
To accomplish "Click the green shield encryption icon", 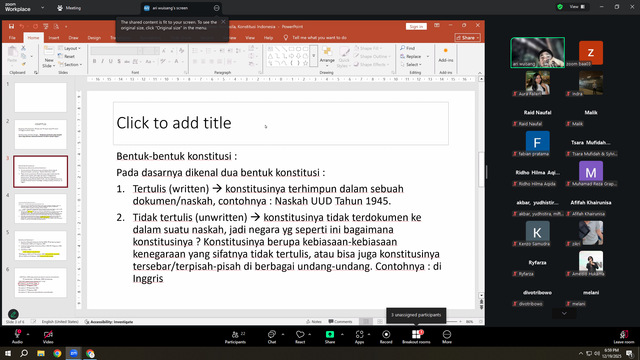I will pos(560,7).
